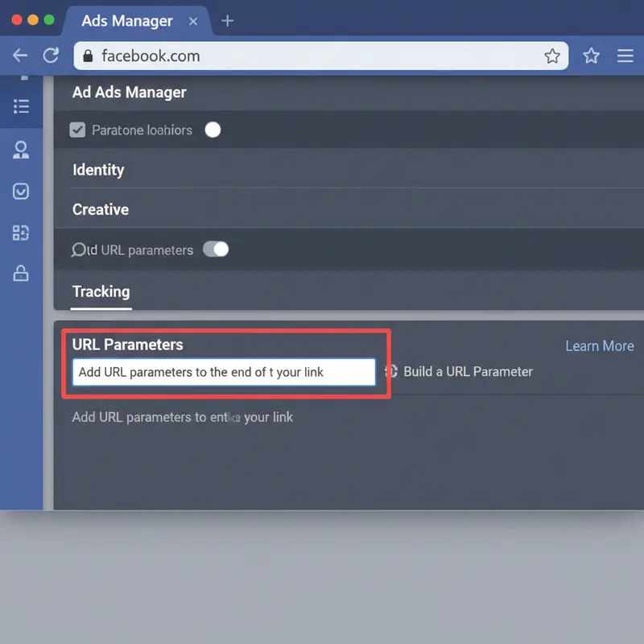Expand the Identity section
644x644 pixels.
tap(98, 170)
